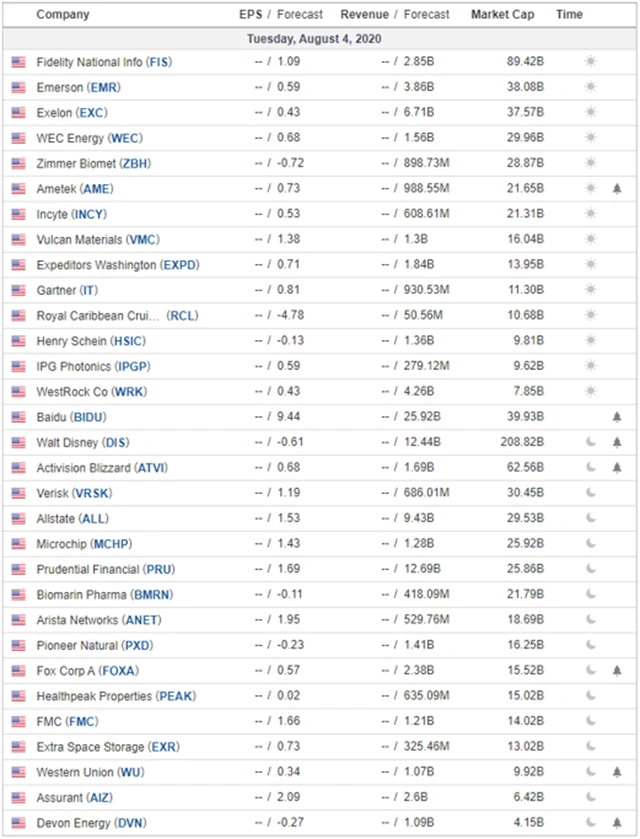This screenshot has width=640, height=839.
Task: Sort the table by Time header
Action: coord(570,15)
